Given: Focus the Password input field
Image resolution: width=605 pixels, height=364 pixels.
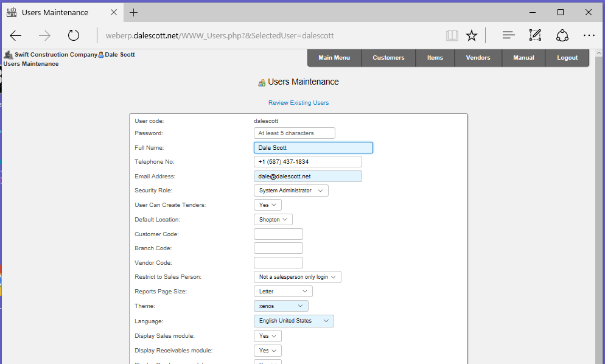Looking at the screenshot, I should tap(295, 133).
